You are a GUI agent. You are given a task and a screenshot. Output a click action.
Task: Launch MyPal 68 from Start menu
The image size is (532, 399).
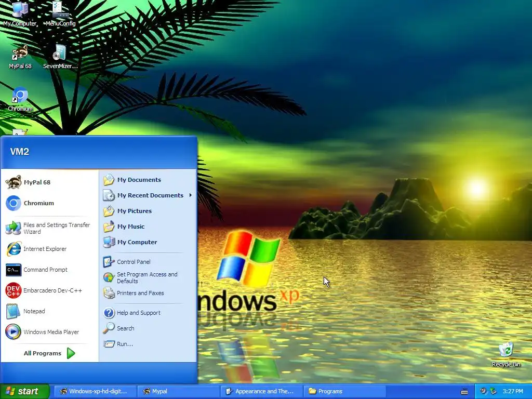[49, 182]
